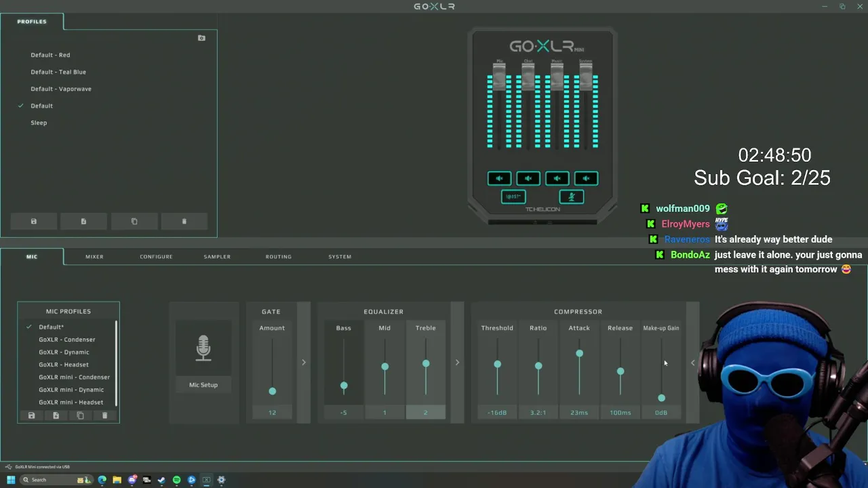Viewport: 868px width, 488px height.
Task: Duplicate the selected mic profile
Action: [x=80, y=415]
